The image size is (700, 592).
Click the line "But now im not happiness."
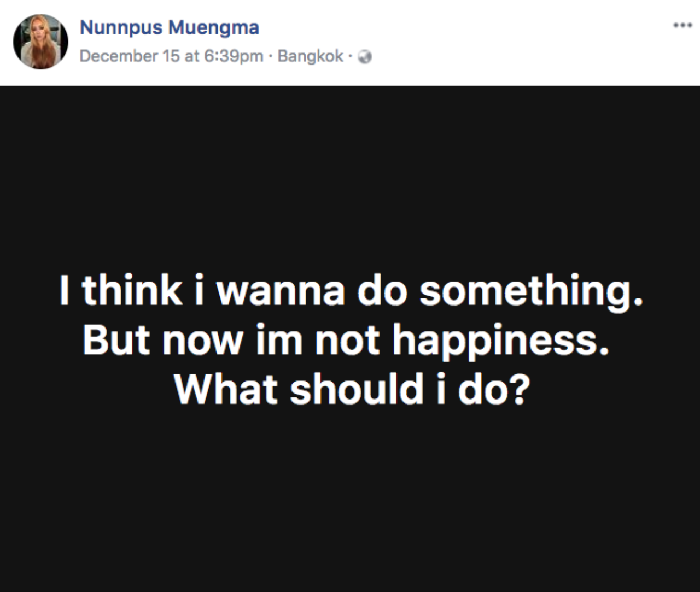point(346,339)
